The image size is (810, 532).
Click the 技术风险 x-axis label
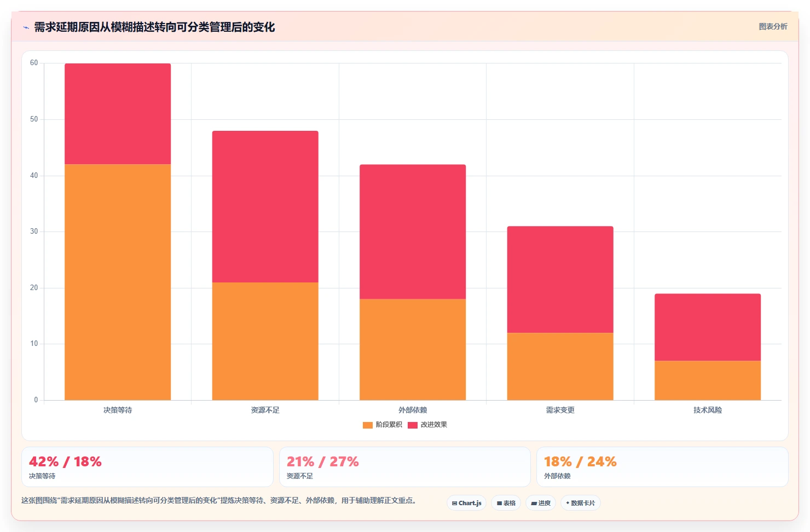click(x=708, y=410)
